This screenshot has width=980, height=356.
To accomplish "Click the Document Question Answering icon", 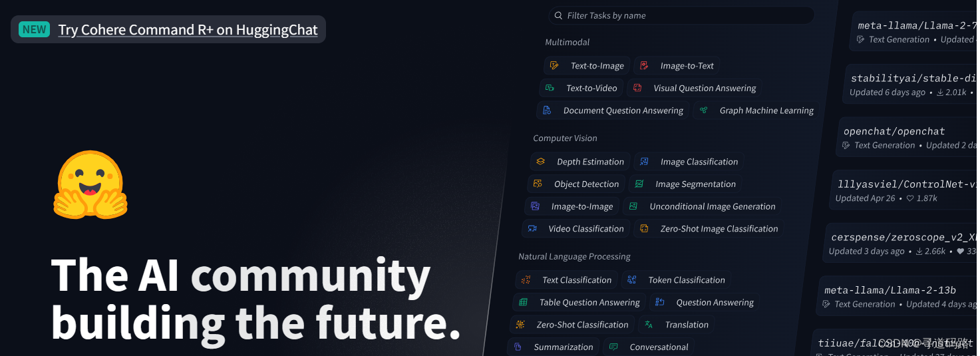I will [x=547, y=110].
